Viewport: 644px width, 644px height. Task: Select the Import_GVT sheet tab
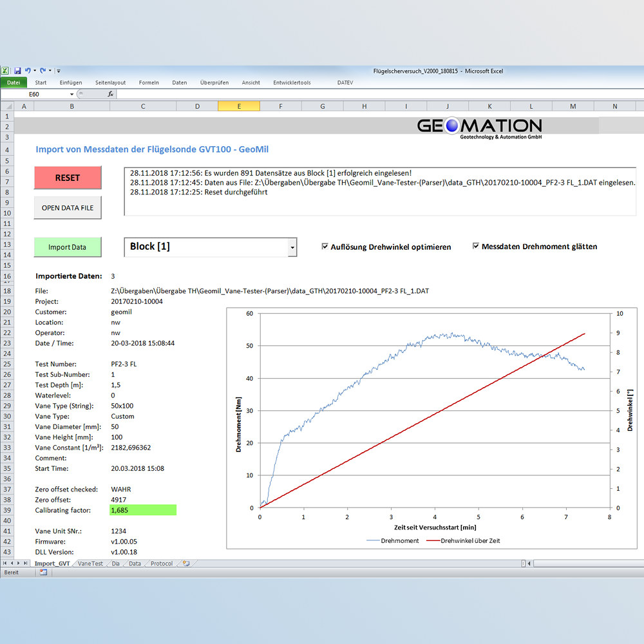pyautogui.click(x=52, y=563)
